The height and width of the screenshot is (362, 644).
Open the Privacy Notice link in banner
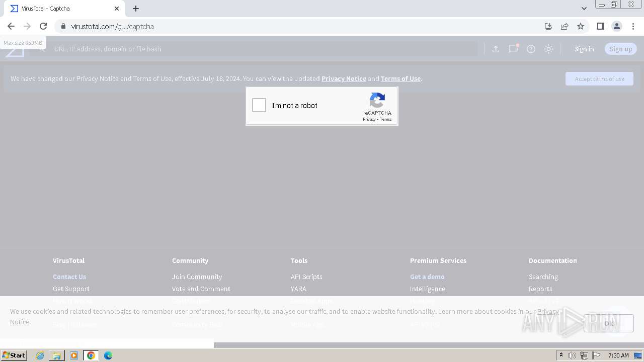344,78
